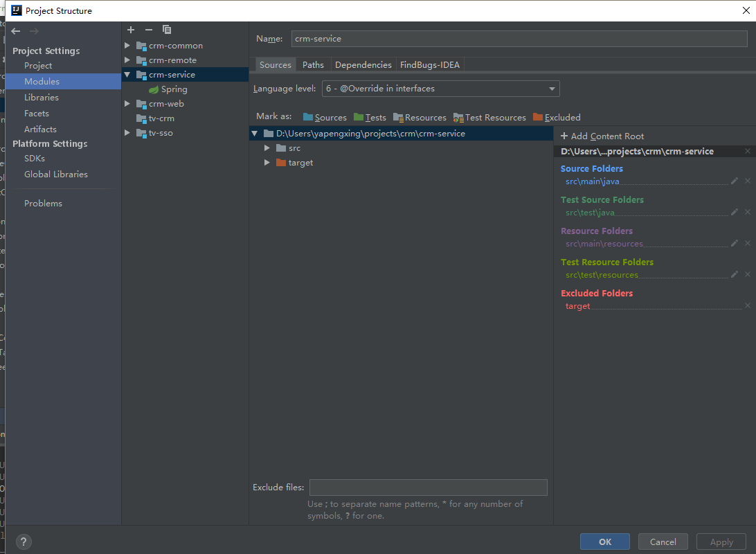Expand the src folder

click(267, 148)
